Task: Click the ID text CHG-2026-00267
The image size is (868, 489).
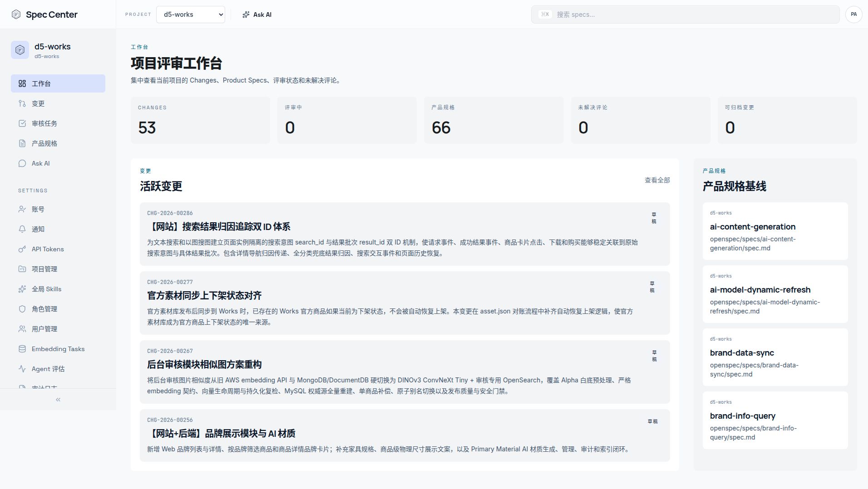Action: 170,351
